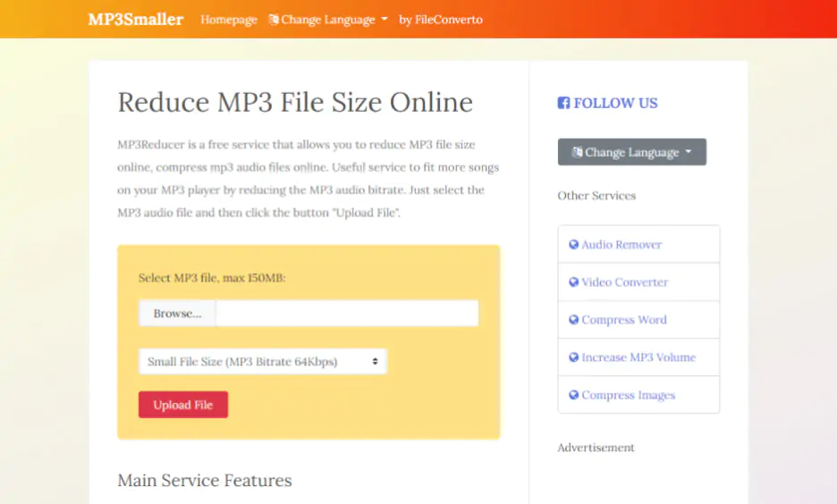Click the empty file name field

click(347, 313)
